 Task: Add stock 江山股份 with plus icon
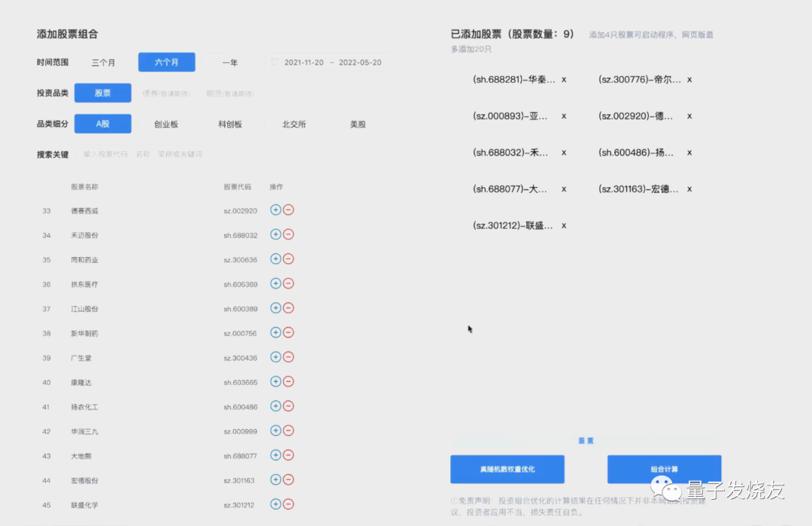click(275, 308)
